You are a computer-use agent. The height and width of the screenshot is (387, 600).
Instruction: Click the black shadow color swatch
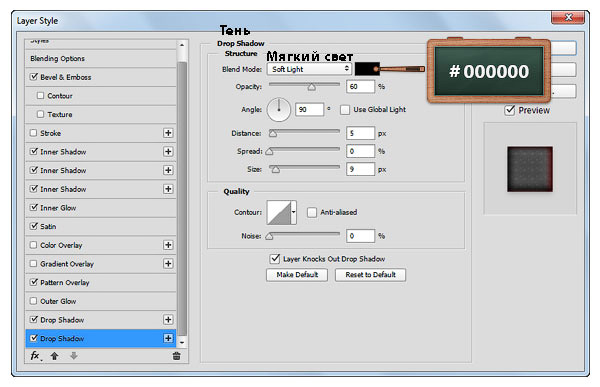367,69
